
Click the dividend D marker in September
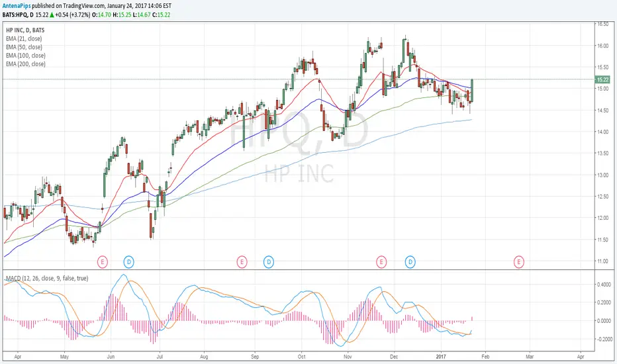(x=269, y=261)
